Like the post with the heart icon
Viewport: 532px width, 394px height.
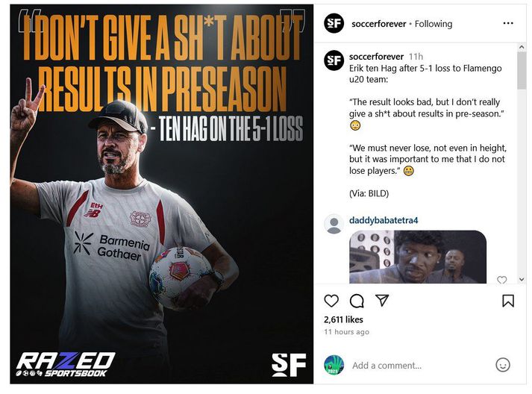[331, 301]
